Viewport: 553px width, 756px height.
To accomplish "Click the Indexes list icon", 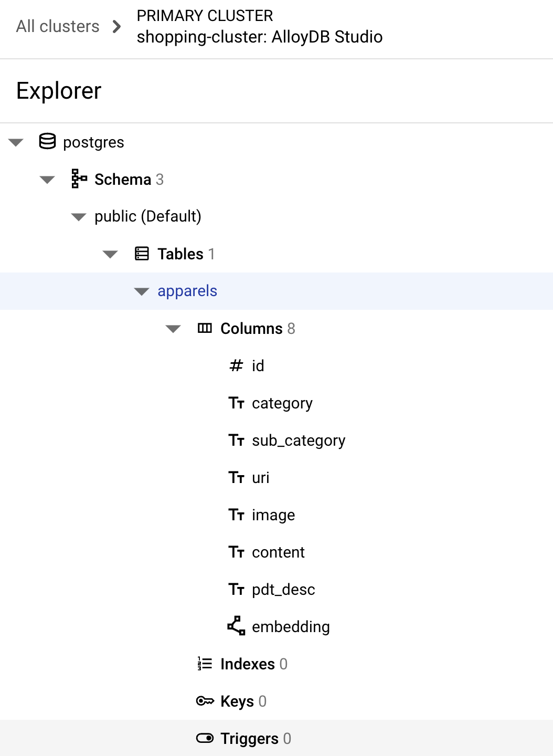I will [x=205, y=664].
